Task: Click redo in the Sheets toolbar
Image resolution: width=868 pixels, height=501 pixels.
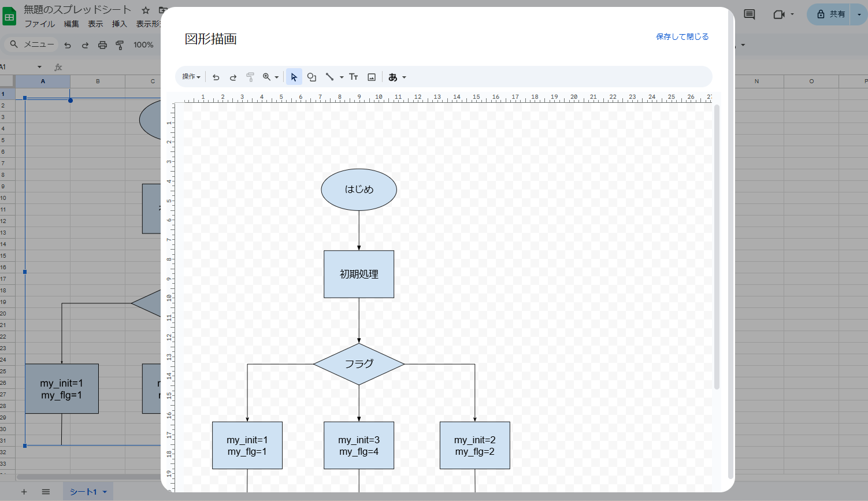Action: click(85, 45)
